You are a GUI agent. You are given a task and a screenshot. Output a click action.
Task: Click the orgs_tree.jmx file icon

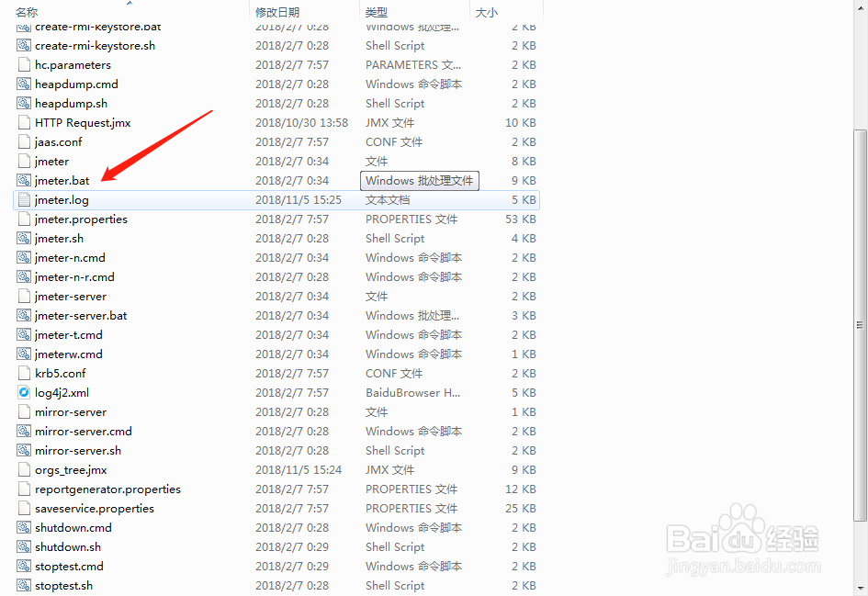(24, 470)
